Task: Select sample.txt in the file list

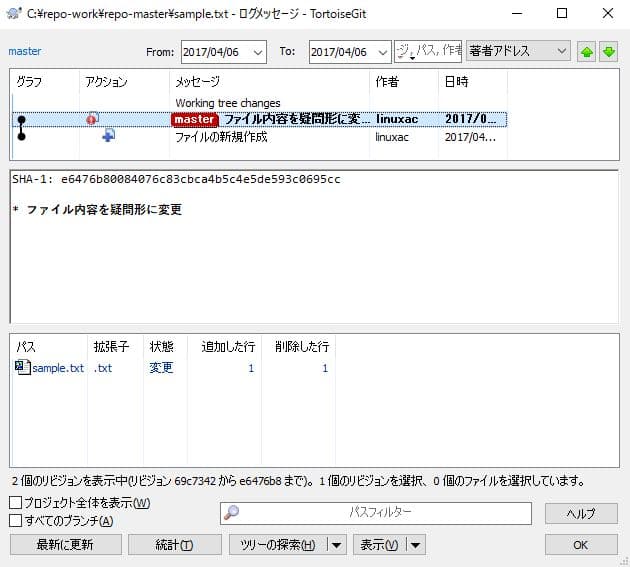Action: tap(58, 368)
